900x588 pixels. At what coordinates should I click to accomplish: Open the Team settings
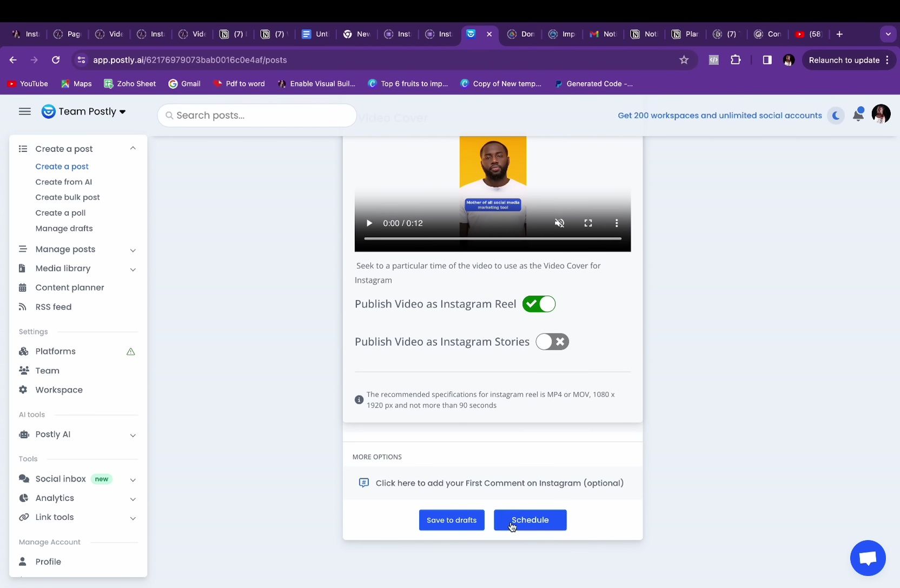pos(47,371)
